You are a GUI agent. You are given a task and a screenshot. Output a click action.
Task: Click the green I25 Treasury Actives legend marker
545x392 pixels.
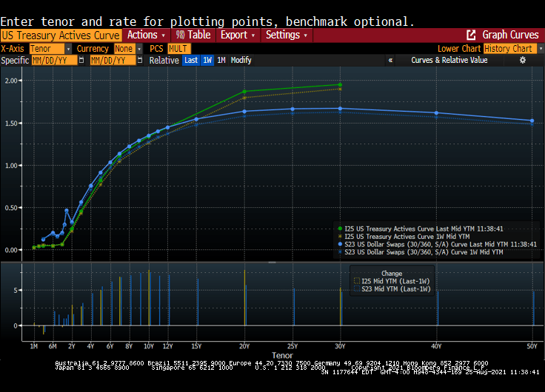tap(339, 229)
